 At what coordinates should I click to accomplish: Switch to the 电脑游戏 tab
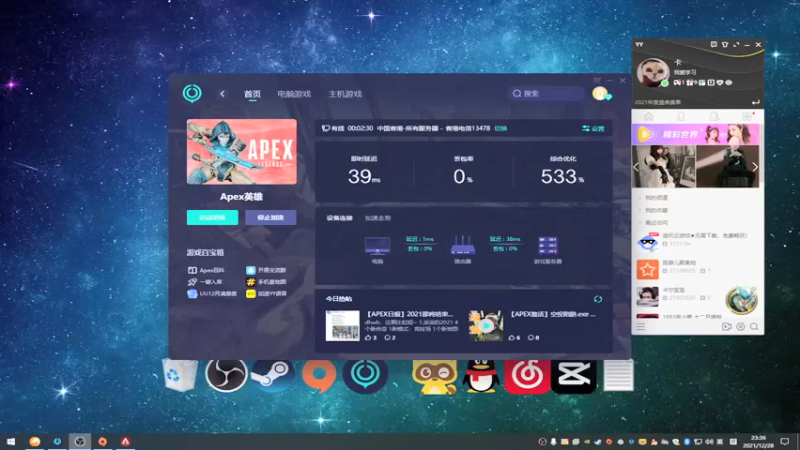pyautogui.click(x=294, y=94)
